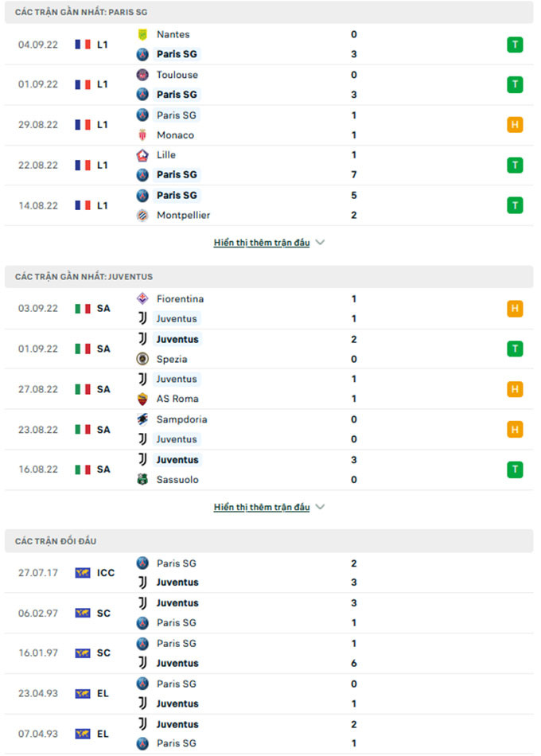
Task: Click the Sampdoria club crest icon
Action: tap(142, 419)
